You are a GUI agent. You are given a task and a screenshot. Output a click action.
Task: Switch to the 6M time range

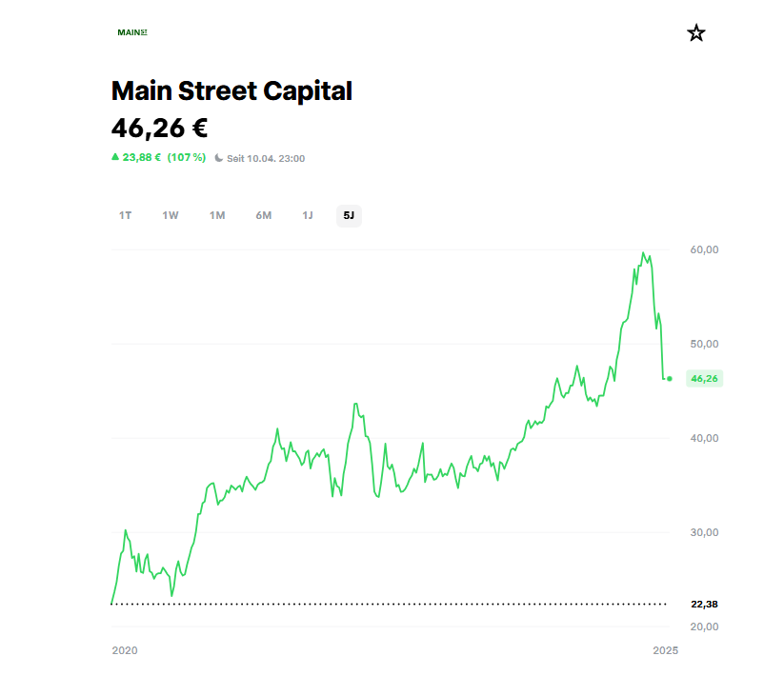[264, 215]
